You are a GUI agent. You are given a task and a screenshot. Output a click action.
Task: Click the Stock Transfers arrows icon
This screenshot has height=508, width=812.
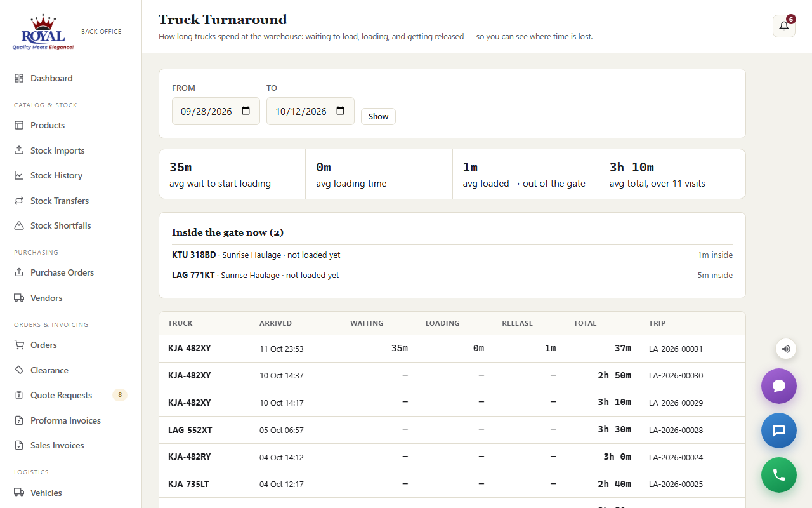tap(19, 201)
